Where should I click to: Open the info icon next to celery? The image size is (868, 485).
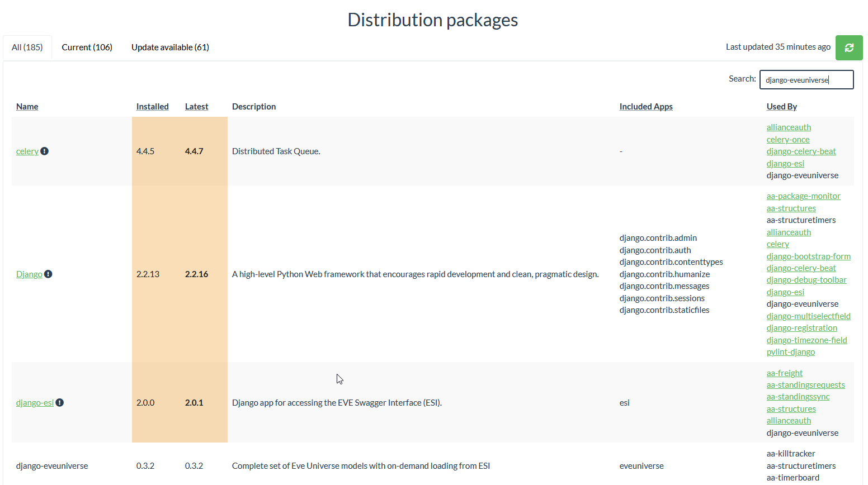pos(45,151)
